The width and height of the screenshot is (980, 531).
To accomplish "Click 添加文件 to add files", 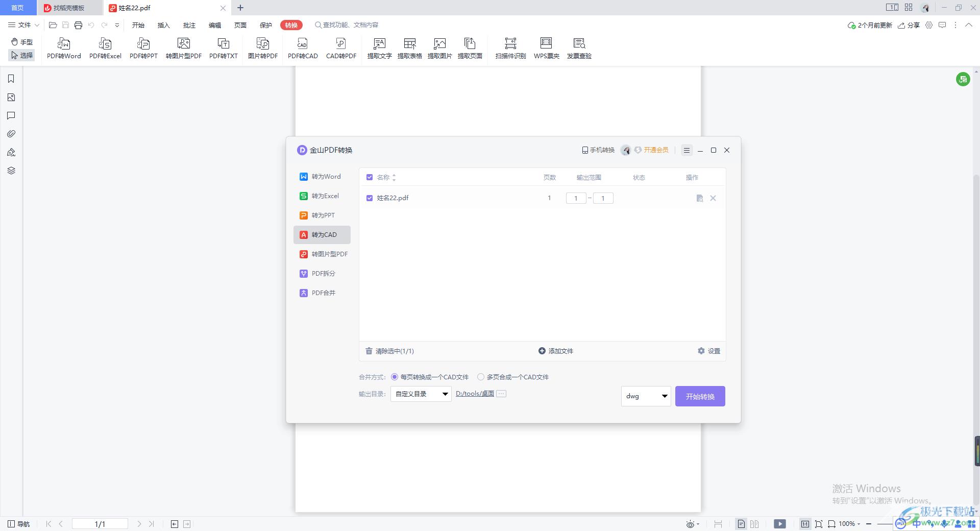I will (x=556, y=351).
